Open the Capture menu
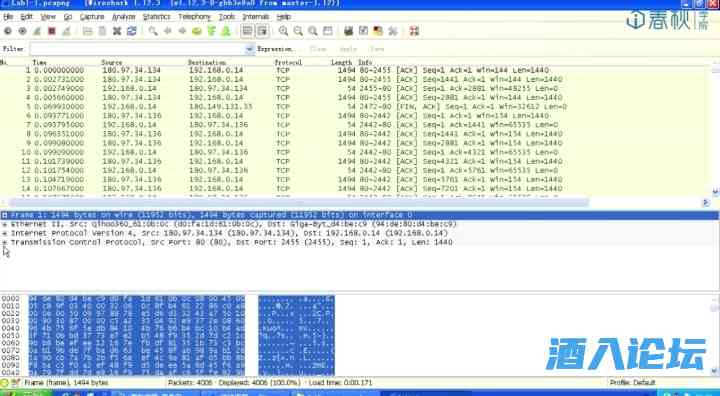 (92, 17)
